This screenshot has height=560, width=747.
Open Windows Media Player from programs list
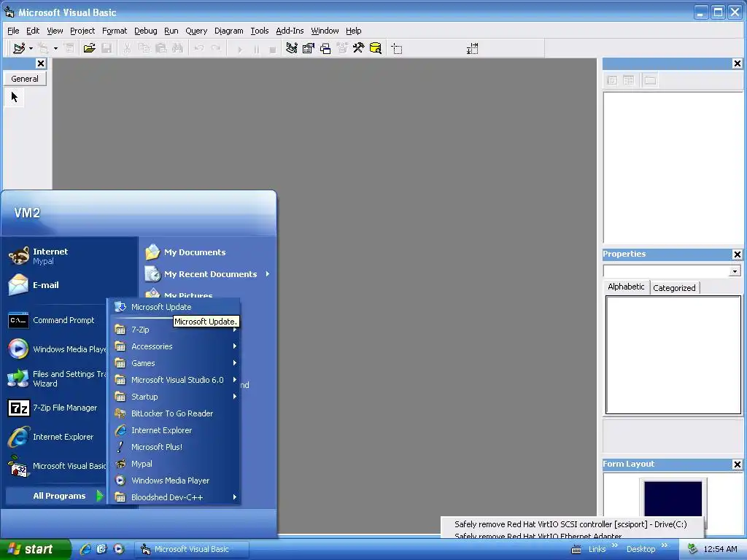175,481
